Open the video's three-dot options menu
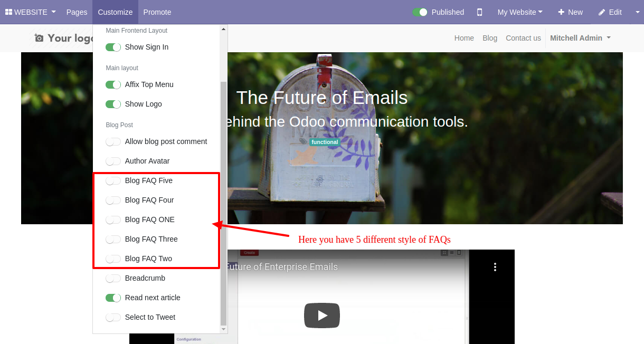Viewport: 644px width, 344px height. coord(495,267)
